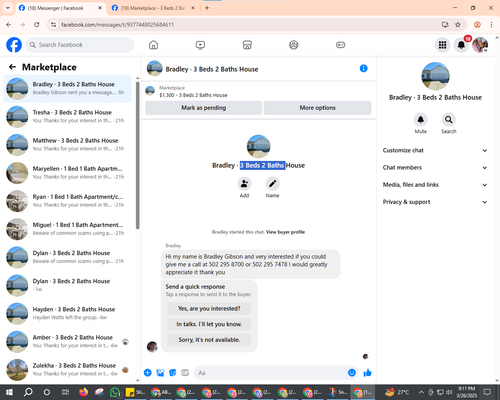Viewport: 500px width, 400px height.
Task: Open the Gaming icon in top bar
Action: [340, 45]
